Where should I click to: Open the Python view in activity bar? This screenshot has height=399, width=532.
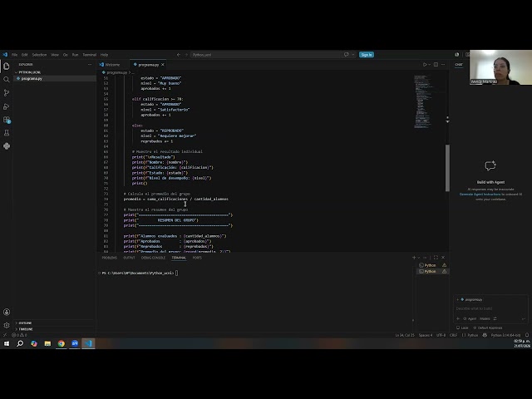(x=7, y=146)
